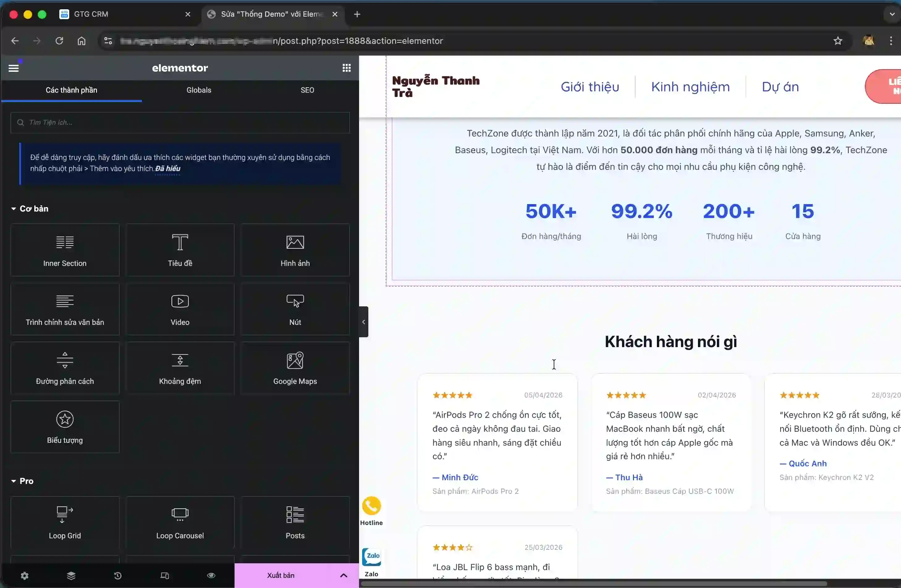Collapse the editor panel with left arrow
The image size is (901, 588).
pos(363,322)
